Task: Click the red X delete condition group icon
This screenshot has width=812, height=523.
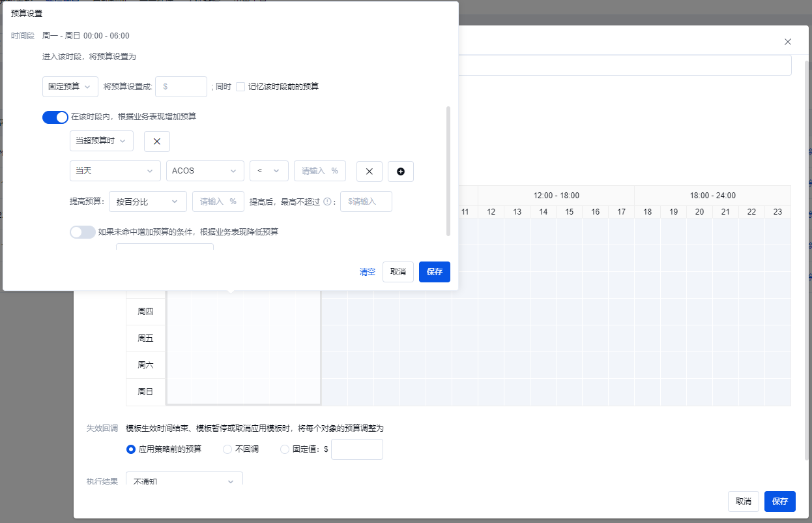Action: (156, 142)
